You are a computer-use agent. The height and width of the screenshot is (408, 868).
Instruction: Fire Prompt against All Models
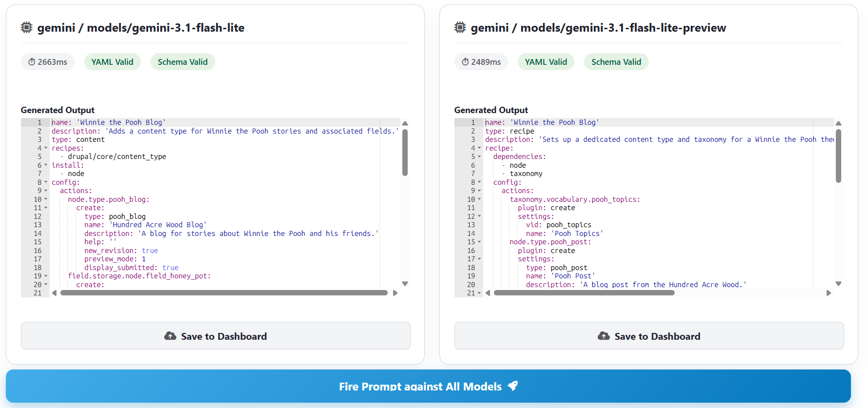click(428, 386)
